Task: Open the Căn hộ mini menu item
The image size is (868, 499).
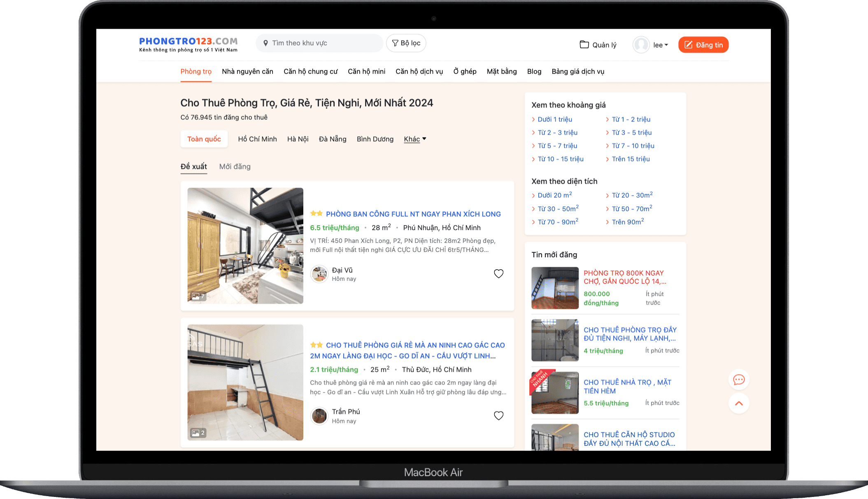Action: click(366, 72)
